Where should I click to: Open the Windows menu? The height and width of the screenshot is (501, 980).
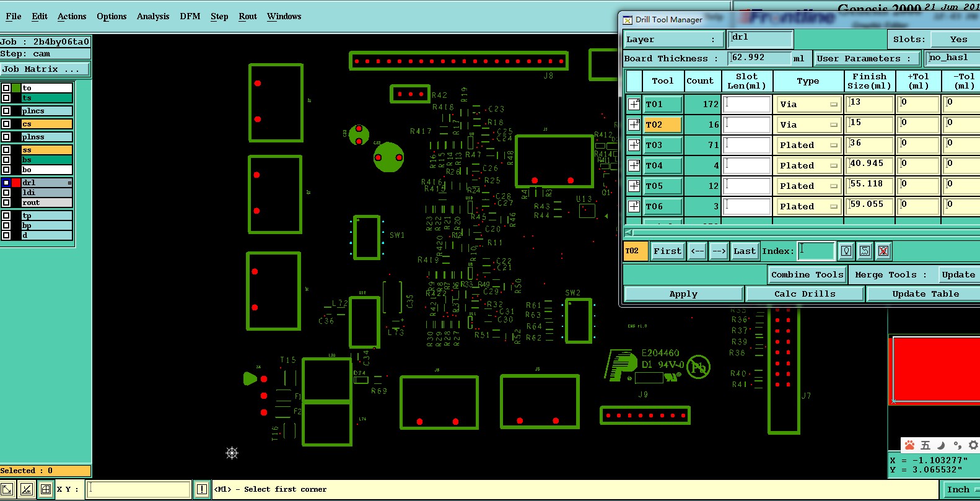tap(284, 16)
